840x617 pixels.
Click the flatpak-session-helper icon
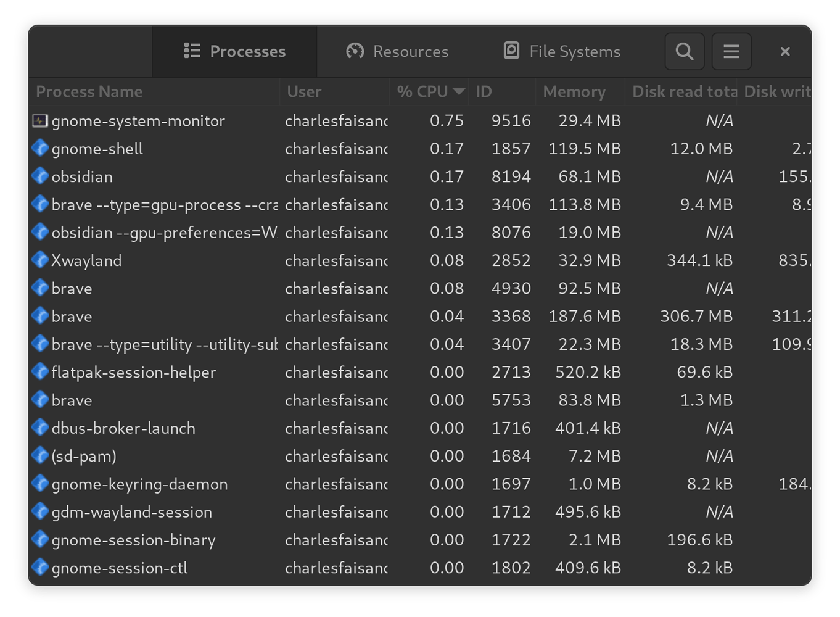pos(40,371)
